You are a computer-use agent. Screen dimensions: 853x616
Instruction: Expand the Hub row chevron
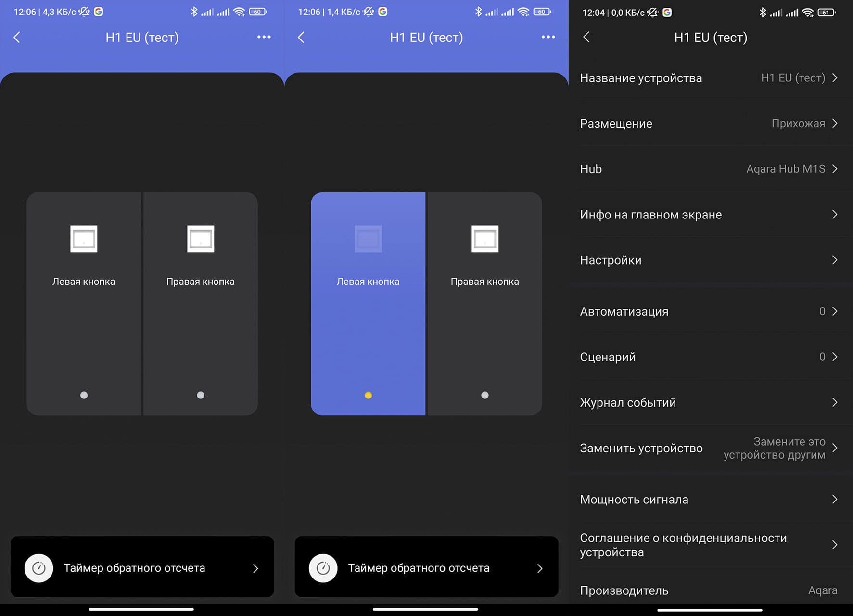[835, 169]
